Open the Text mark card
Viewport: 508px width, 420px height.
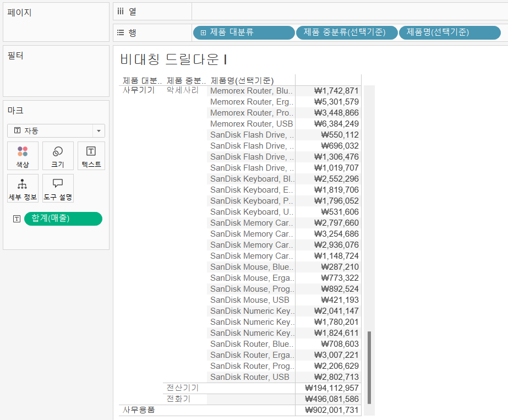91,156
